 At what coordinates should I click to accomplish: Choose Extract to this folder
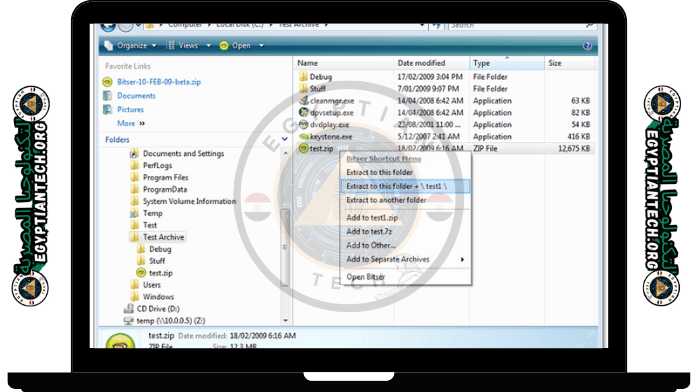(x=379, y=172)
